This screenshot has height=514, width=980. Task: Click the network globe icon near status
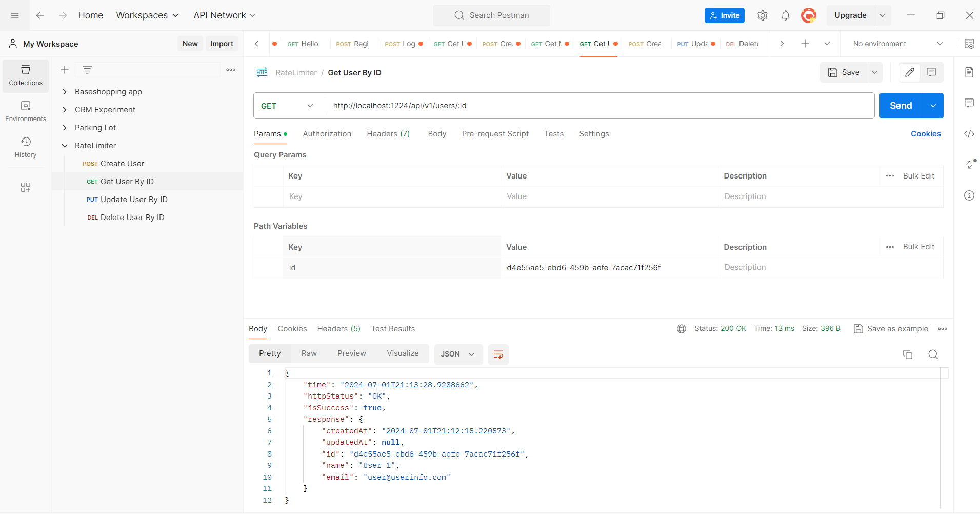pos(682,329)
